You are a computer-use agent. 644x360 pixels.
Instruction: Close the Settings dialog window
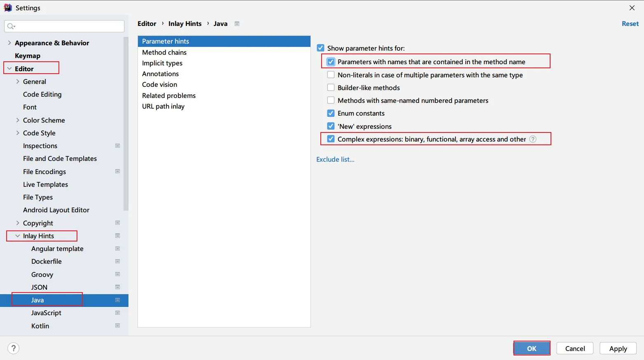click(632, 8)
